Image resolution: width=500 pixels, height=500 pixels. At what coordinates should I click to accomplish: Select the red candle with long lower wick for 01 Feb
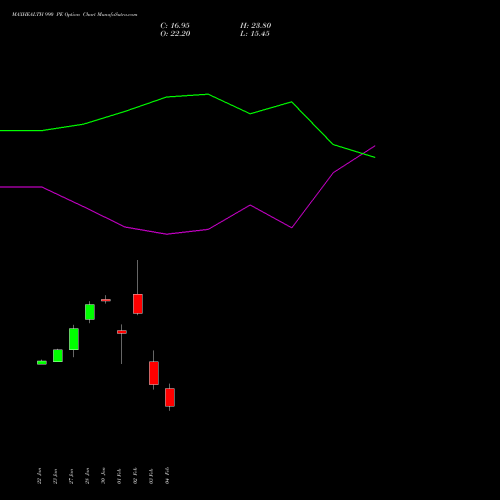pos(122,332)
